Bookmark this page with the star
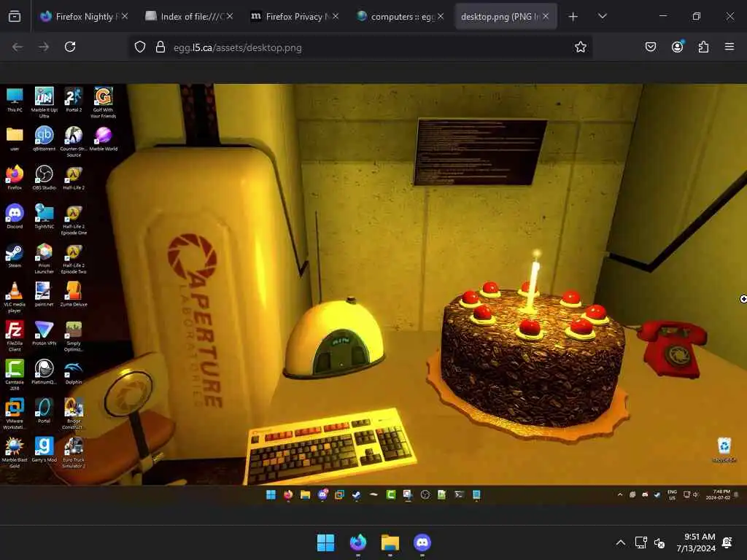The height and width of the screenshot is (560, 747). (x=580, y=47)
